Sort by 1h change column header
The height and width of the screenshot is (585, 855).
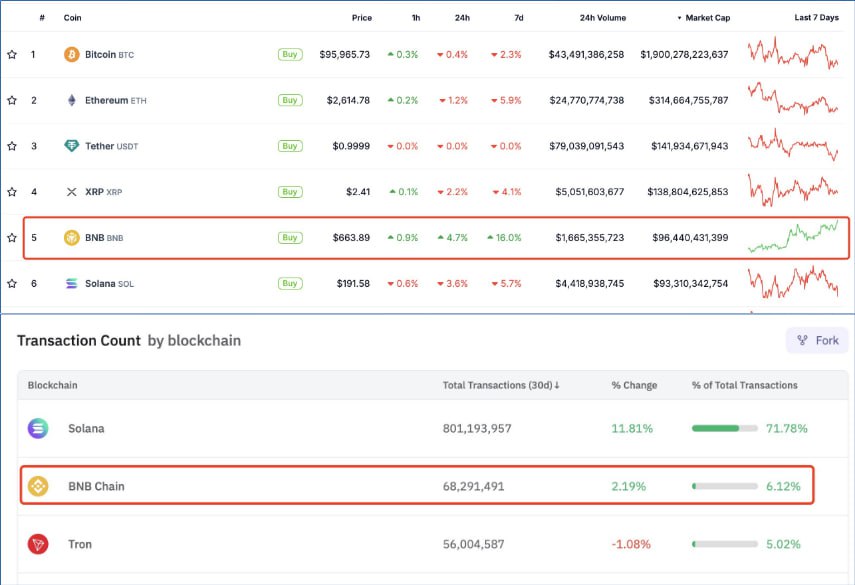pyautogui.click(x=416, y=18)
